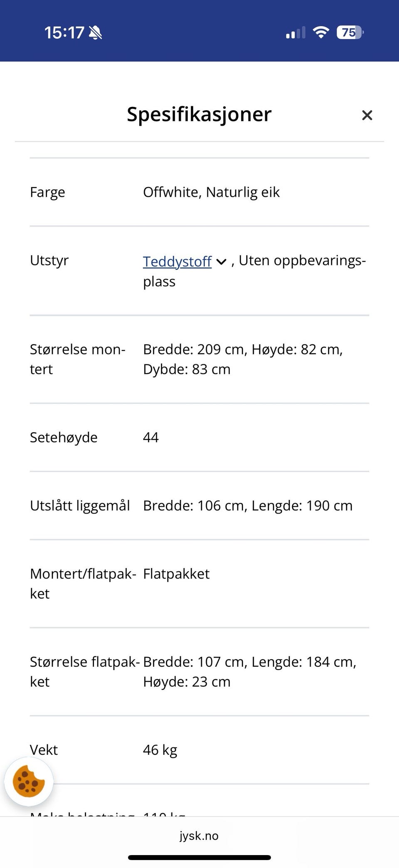
Task: Click the Setehøyde value 44
Action: [x=151, y=437]
